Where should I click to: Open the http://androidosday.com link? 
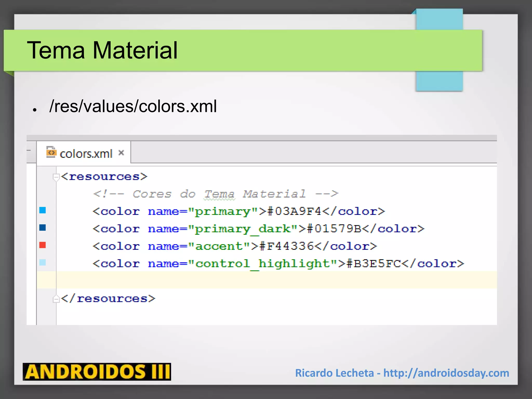point(446,373)
